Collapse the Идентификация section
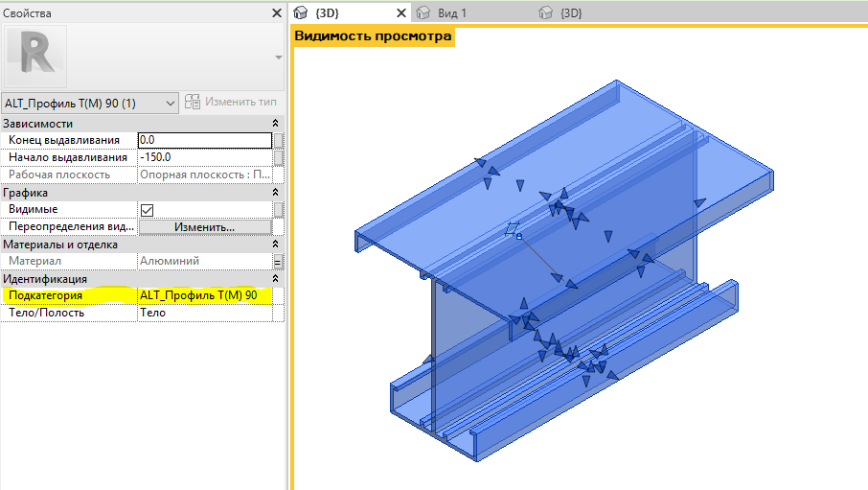The height and width of the screenshot is (490, 868). tap(276, 278)
